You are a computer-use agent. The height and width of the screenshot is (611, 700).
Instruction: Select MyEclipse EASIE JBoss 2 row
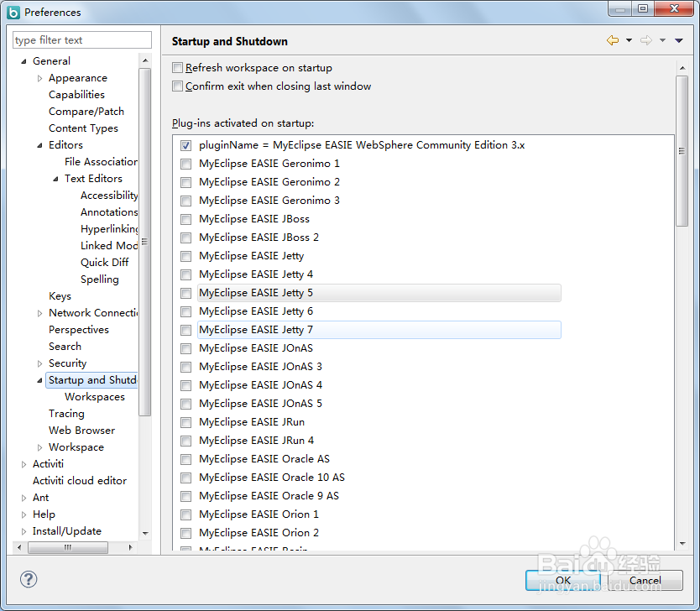(x=259, y=238)
